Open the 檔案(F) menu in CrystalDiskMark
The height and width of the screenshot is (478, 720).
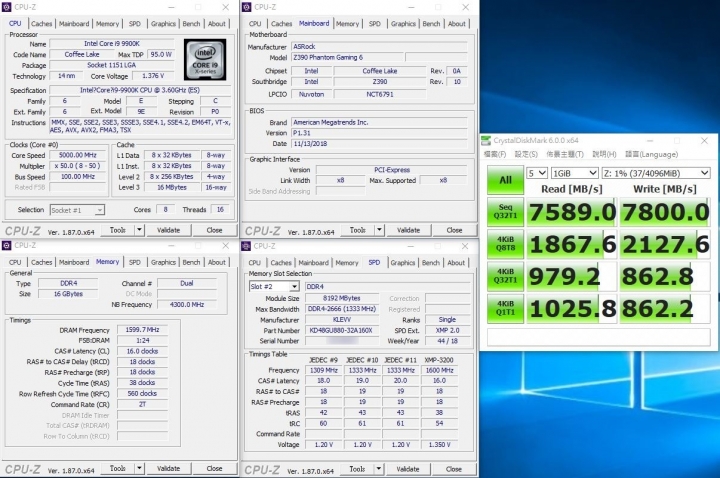(495, 154)
